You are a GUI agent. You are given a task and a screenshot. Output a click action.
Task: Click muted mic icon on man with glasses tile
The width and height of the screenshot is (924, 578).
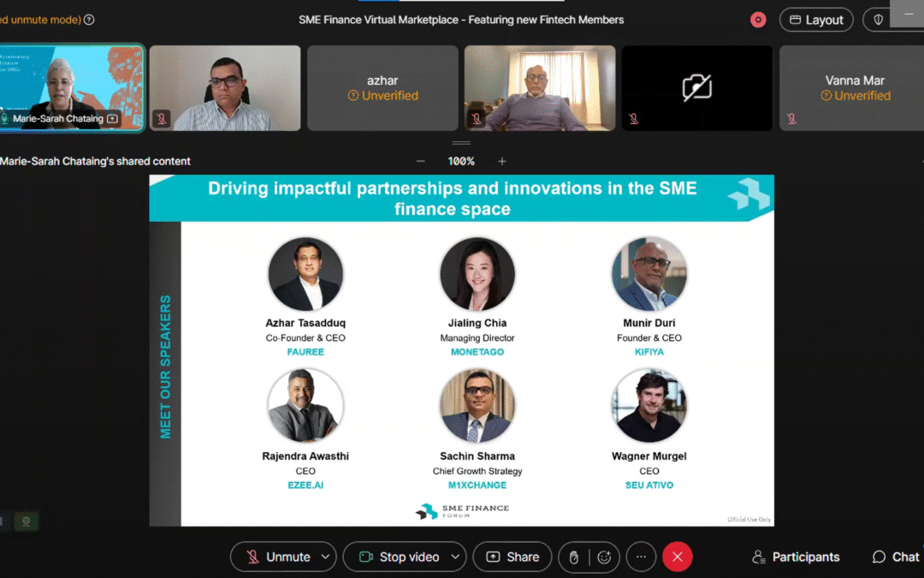click(x=162, y=119)
